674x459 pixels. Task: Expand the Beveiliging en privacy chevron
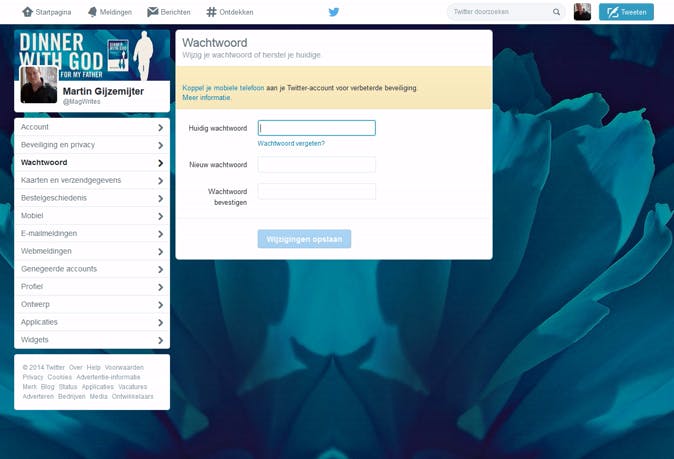pyautogui.click(x=160, y=145)
